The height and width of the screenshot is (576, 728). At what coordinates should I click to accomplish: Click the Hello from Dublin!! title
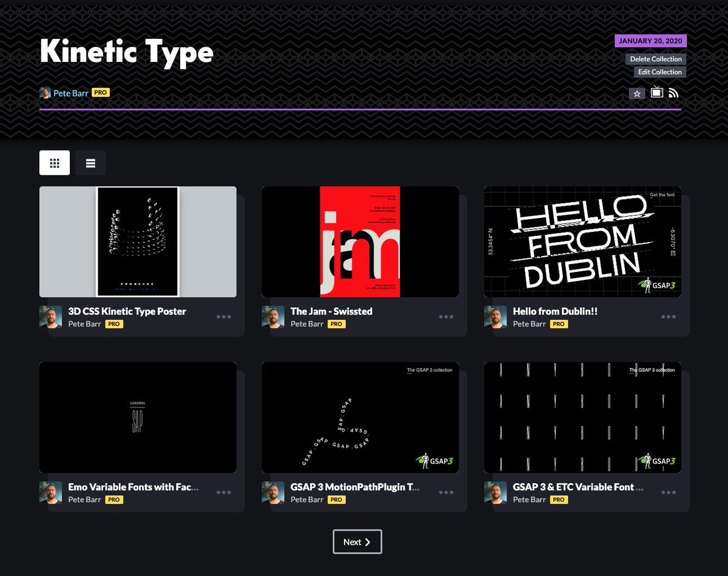555,311
